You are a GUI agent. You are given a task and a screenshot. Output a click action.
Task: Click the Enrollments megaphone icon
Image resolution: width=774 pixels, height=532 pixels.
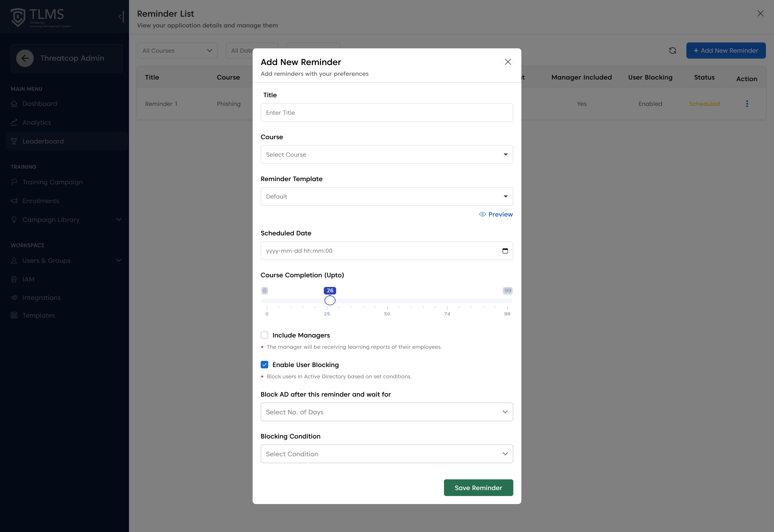(x=14, y=201)
